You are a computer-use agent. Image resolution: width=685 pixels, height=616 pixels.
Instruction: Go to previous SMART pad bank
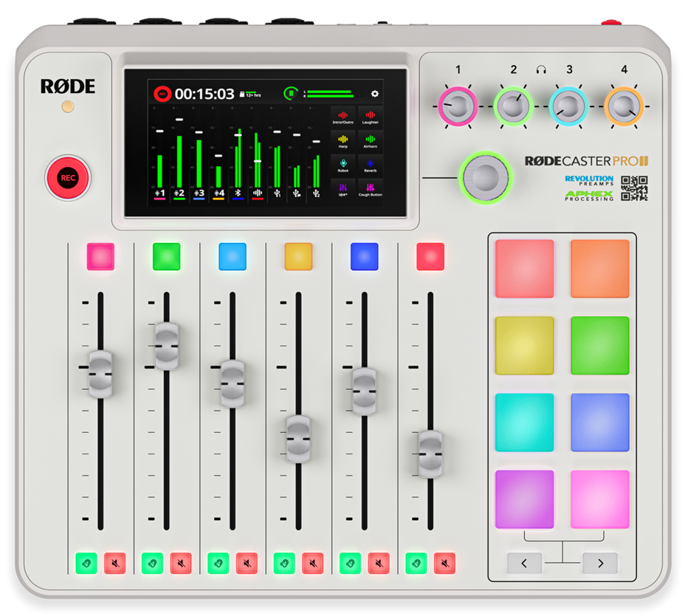coord(524,563)
